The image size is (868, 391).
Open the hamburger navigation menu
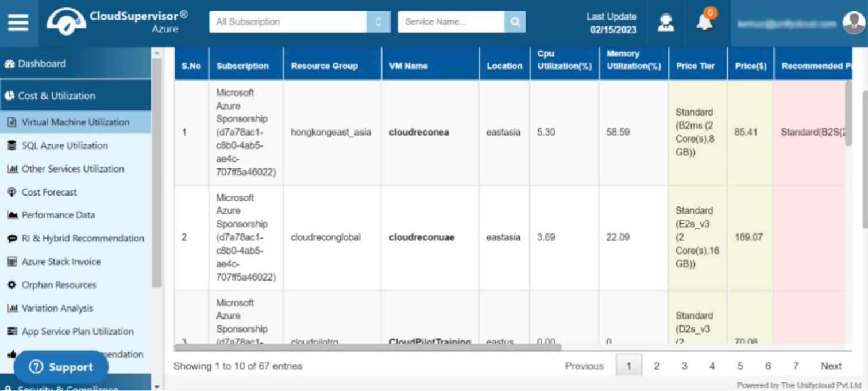click(x=18, y=22)
